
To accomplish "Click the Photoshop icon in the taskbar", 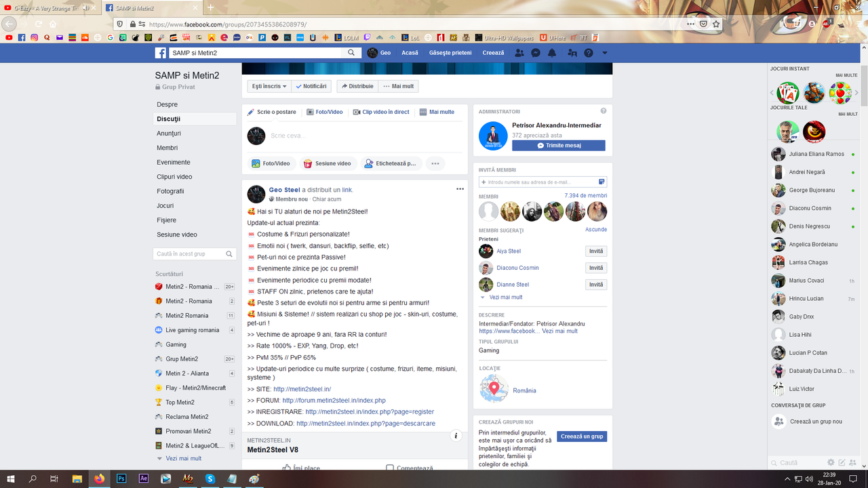I will coord(122,479).
